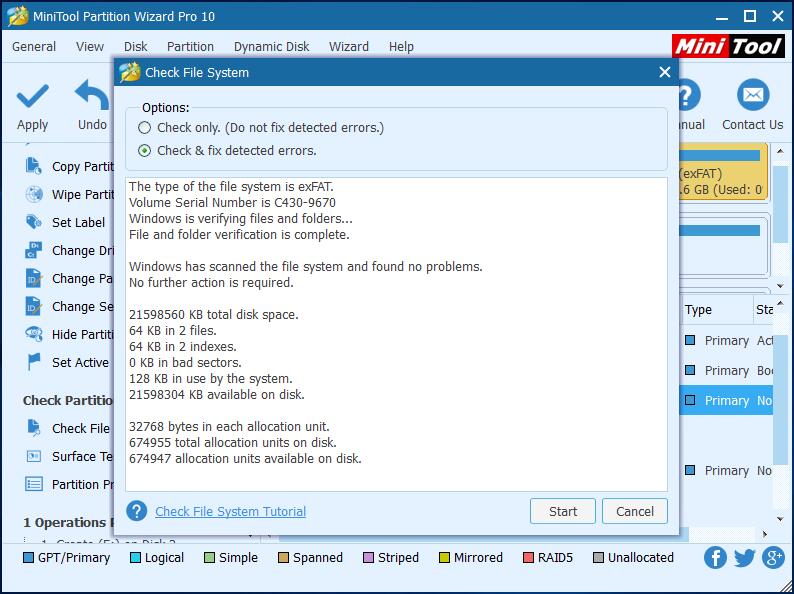
Task: Click the Wipe Partition icon
Action: [34, 194]
